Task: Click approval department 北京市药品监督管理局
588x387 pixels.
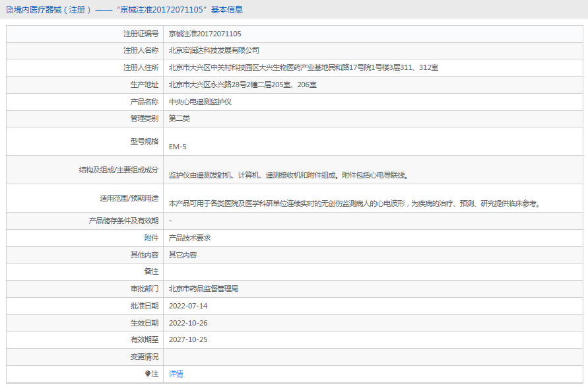Action: click(x=204, y=289)
